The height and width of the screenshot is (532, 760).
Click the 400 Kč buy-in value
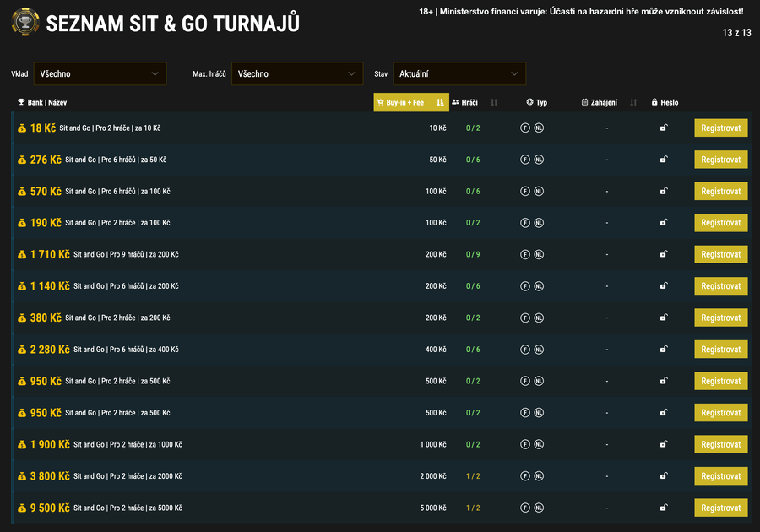pos(436,350)
